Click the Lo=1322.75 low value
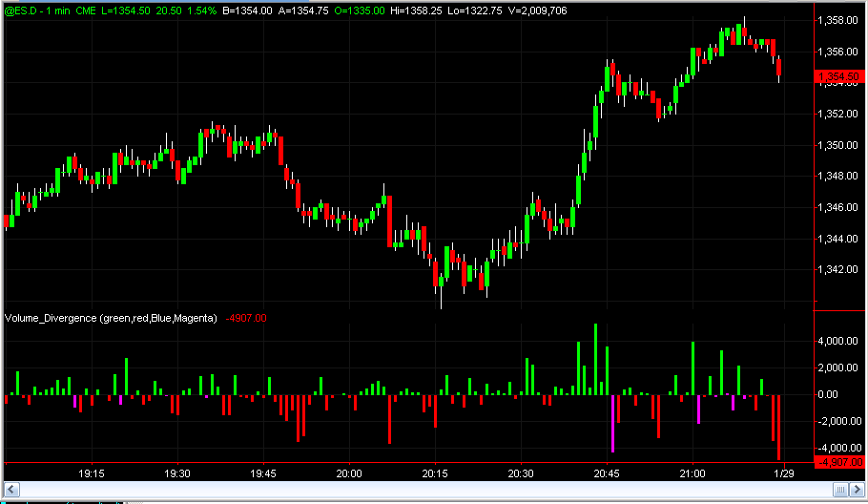The image size is (868, 504). 474,10
